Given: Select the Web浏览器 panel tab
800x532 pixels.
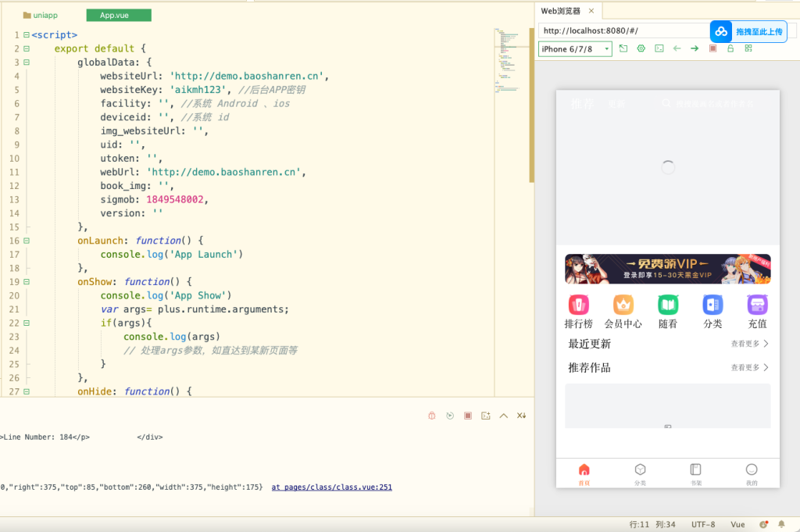Looking at the screenshot, I should coord(561,11).
